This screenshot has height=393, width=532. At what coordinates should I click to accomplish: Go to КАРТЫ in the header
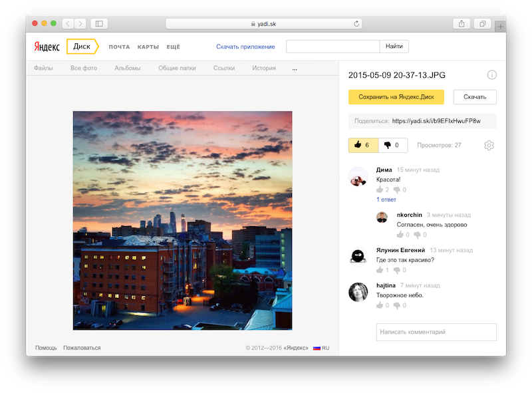click(x=148, y=47)
